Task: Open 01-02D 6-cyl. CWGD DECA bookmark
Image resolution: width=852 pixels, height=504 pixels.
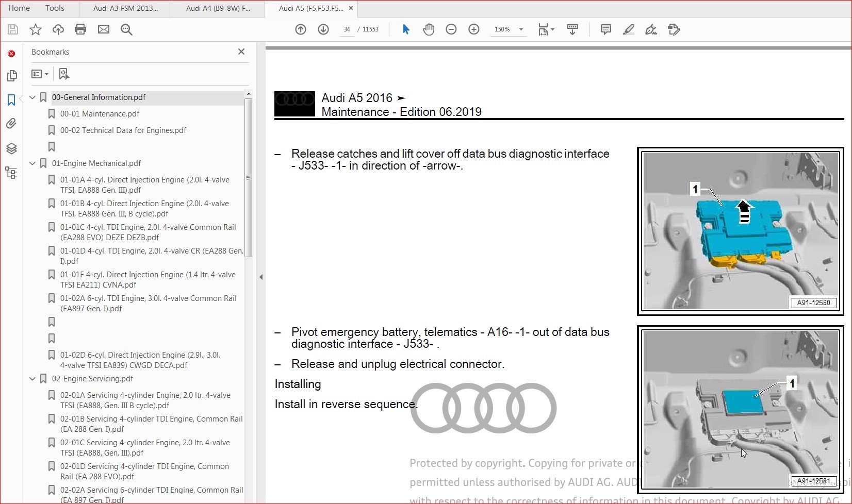Action: pos(140,360)
